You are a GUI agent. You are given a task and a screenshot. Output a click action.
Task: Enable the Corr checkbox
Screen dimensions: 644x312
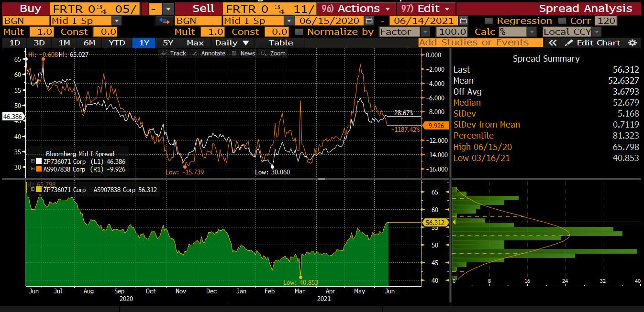tap(562, 21)
